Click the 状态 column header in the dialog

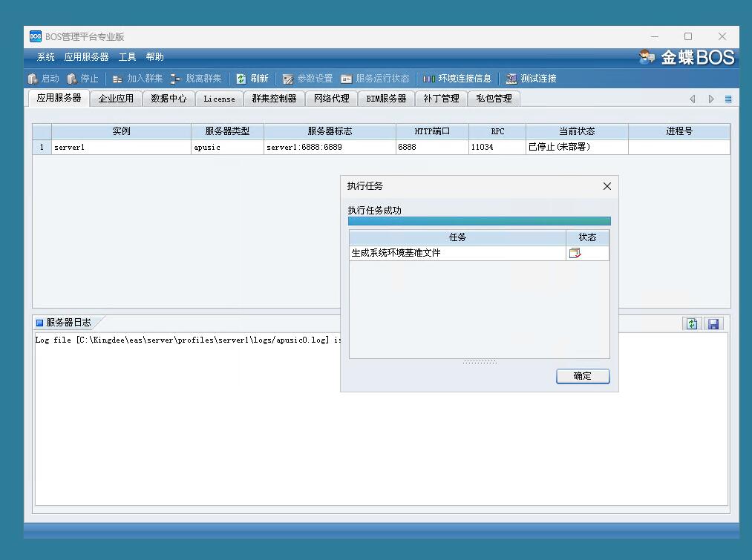587,237
